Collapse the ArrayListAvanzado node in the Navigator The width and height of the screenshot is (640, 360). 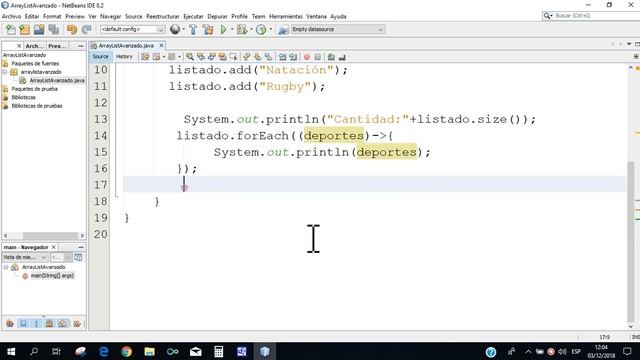[x=6, y=267]
